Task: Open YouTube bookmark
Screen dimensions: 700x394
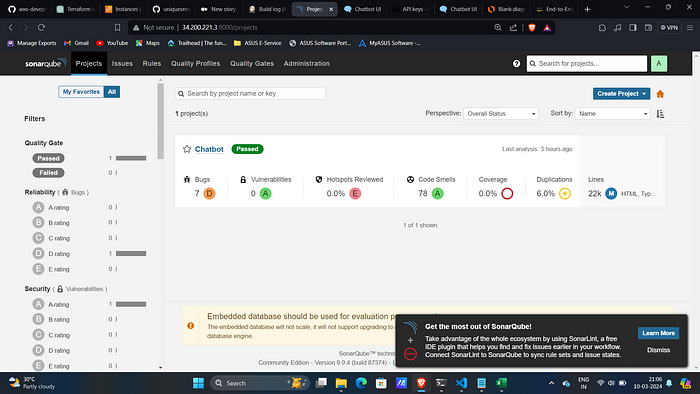Action: [x=112, y=43]
